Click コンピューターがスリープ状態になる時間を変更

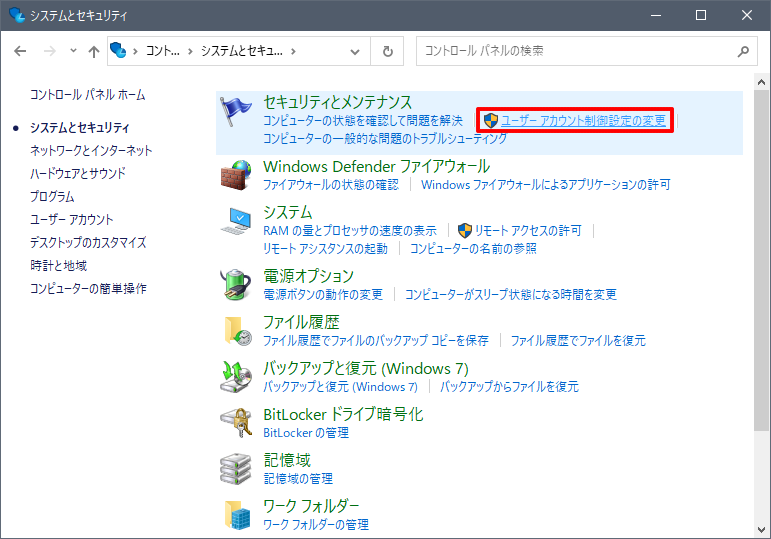click(511, 294)
